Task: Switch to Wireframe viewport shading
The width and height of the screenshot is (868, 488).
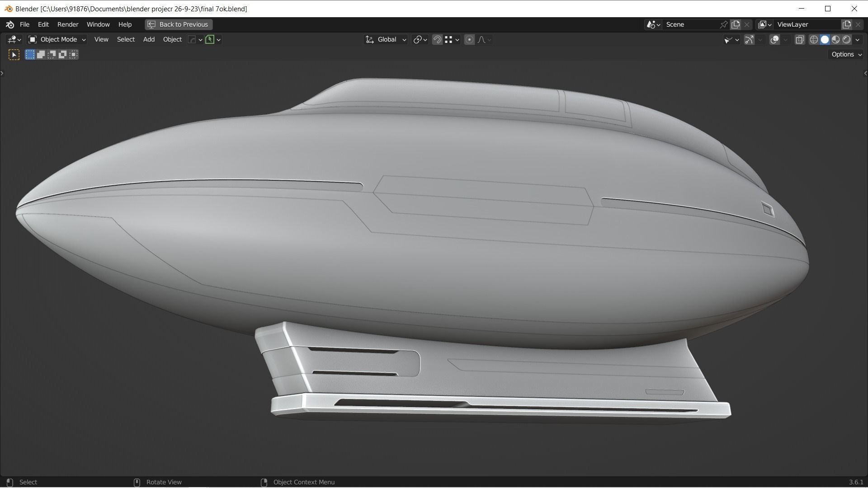Action: click(x=813, y=40)
